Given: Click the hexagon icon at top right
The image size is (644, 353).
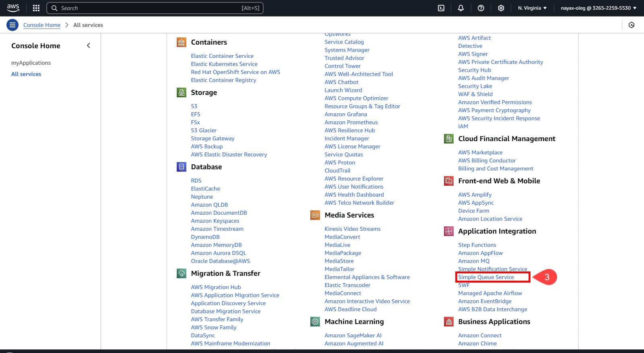Looking at the screenshot, I should 632,25.
